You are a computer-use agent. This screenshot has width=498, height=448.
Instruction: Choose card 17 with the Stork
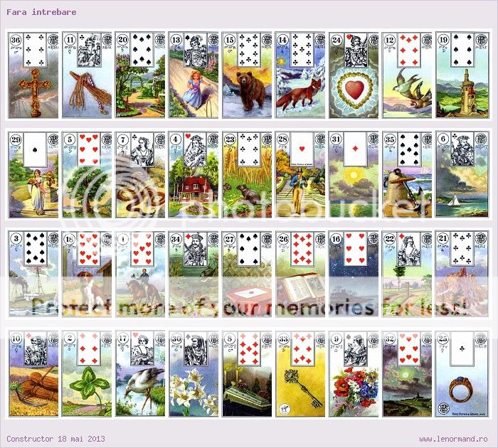pyautogui.click(x=140, y=373)
